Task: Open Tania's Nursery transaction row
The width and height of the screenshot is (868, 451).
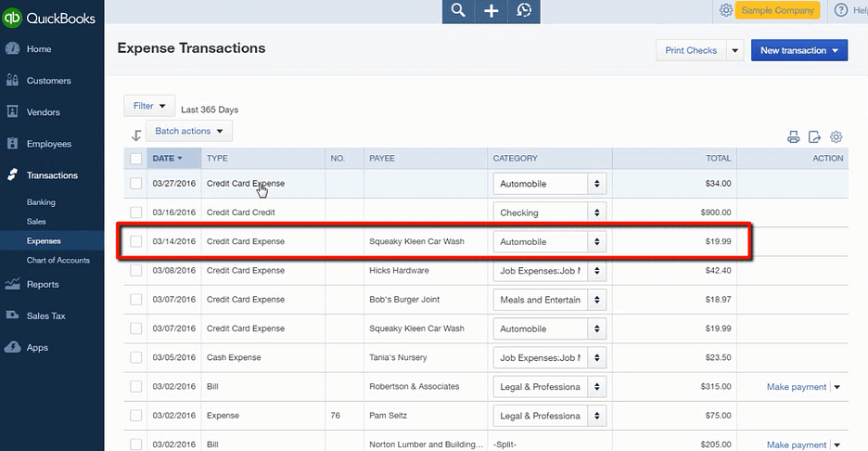Action: point(486,357)
